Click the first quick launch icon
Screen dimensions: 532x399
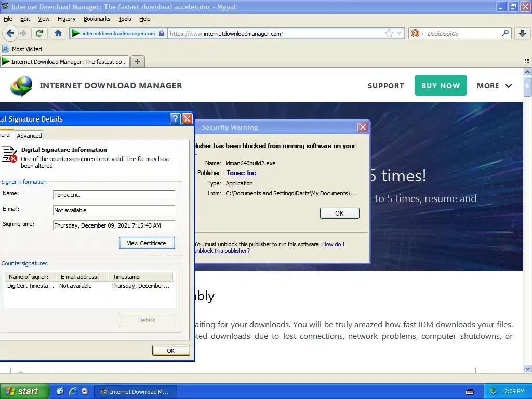coord(60,391)
